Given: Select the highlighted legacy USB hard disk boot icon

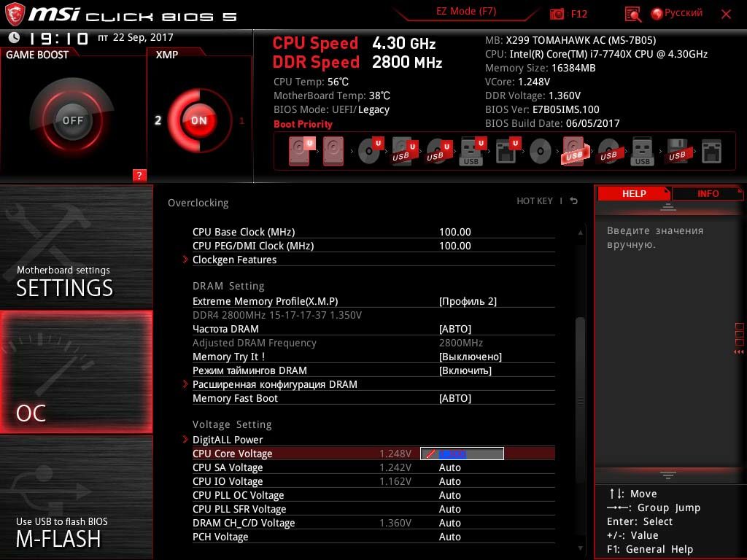Looking at the screenshot, I should click(x=575, y=152).
